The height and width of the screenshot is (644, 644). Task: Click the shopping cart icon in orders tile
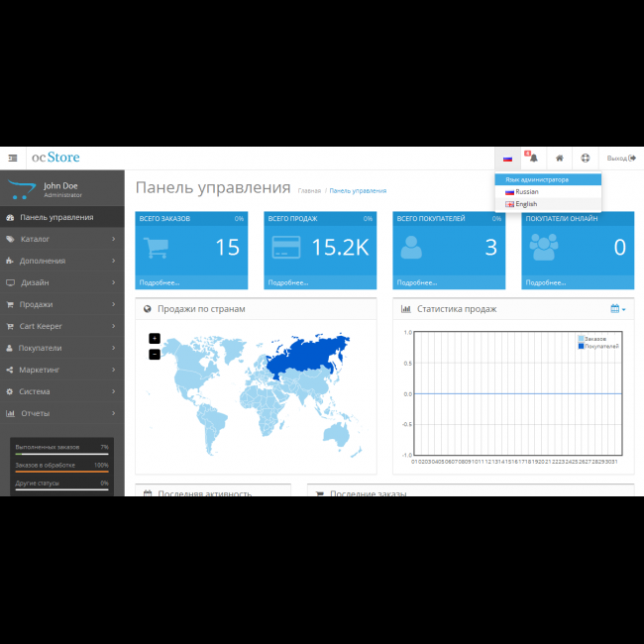click(157, 247)
